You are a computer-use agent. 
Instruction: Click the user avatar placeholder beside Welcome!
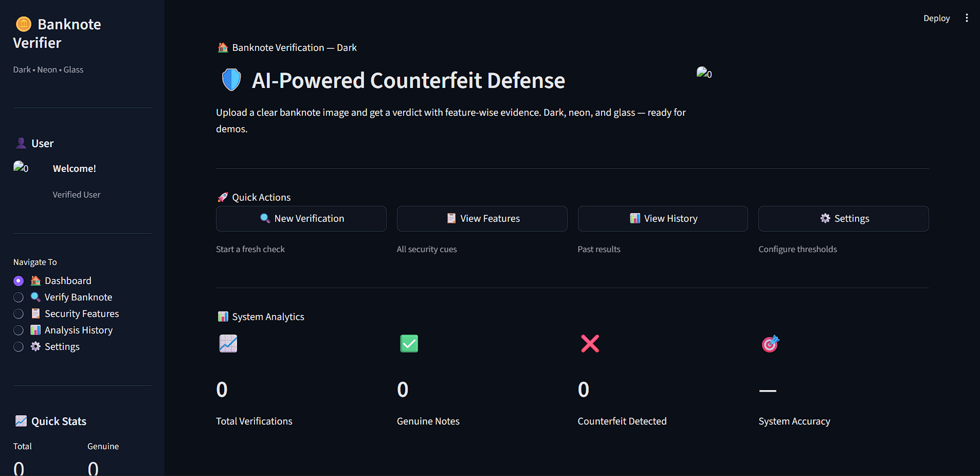click(x=21, y=167)
